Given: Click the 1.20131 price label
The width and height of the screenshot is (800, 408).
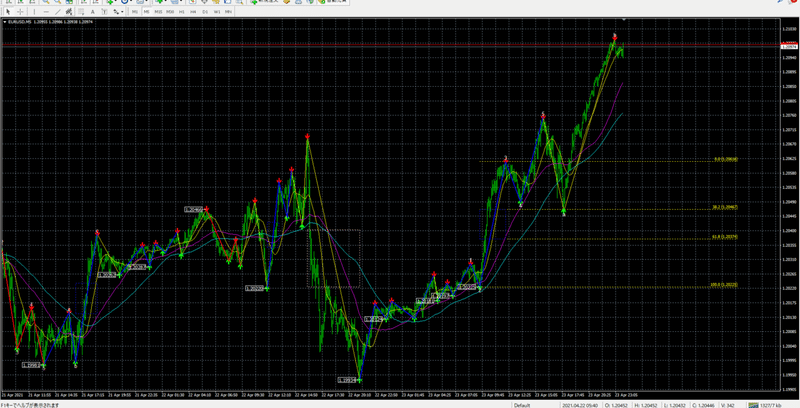Looking at the screenshot, I should pos(373,319).
